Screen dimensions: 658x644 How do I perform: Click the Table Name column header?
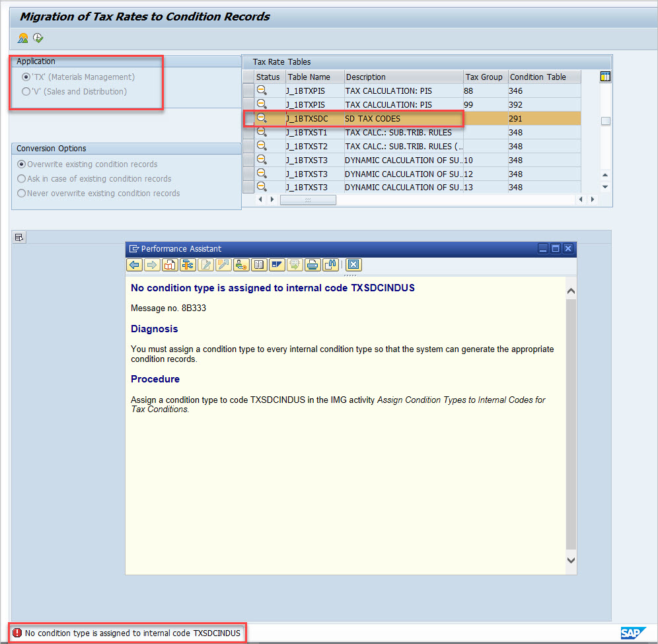(x=314, y=77)
